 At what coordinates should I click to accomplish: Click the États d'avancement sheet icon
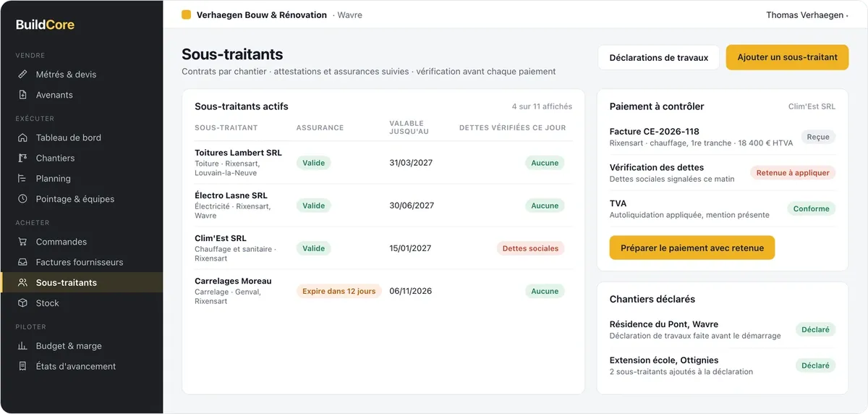coord(22,366)
